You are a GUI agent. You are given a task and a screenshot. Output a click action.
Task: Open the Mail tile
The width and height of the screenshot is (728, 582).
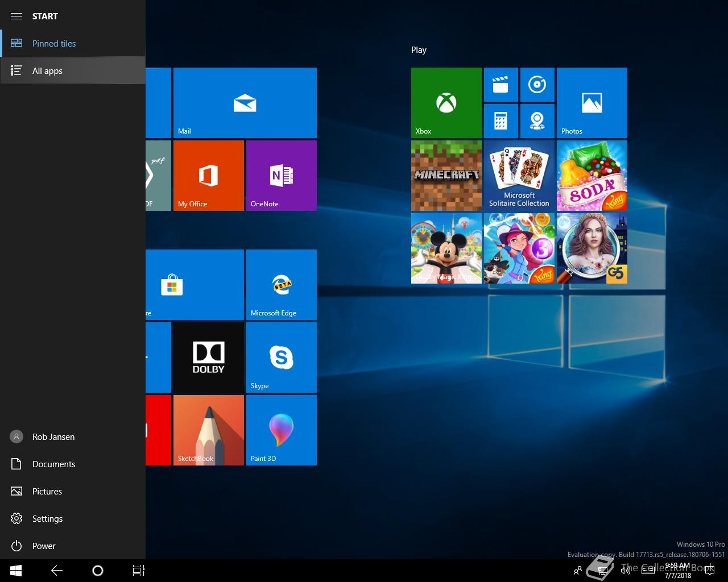pyautogui.click(x=245, y=103)
